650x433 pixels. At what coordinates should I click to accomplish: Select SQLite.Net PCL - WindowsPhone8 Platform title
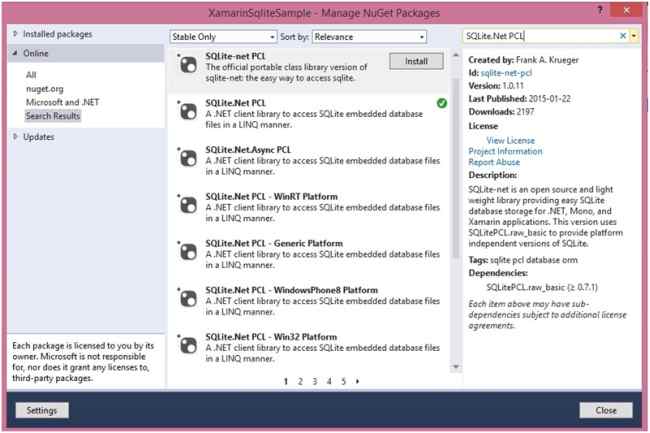291,290
